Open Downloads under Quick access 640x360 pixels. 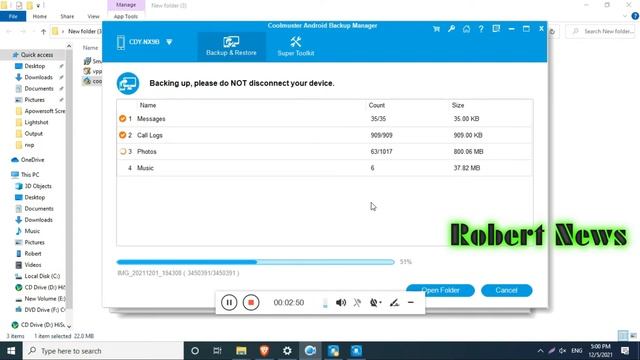(38, 77)
